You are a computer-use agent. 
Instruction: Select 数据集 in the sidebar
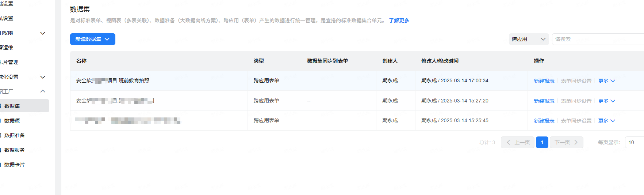(x=12, y=106)
